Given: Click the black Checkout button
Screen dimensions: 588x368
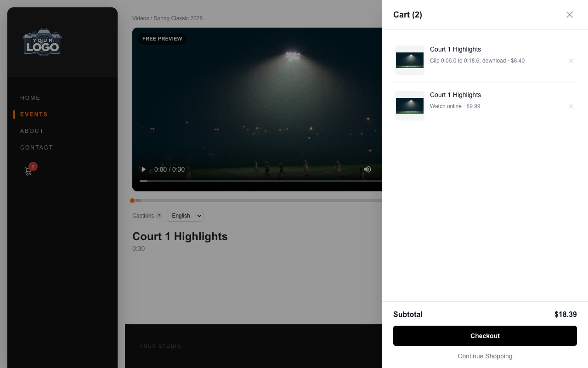Looking at the screenshot, I should coord(485,336).
